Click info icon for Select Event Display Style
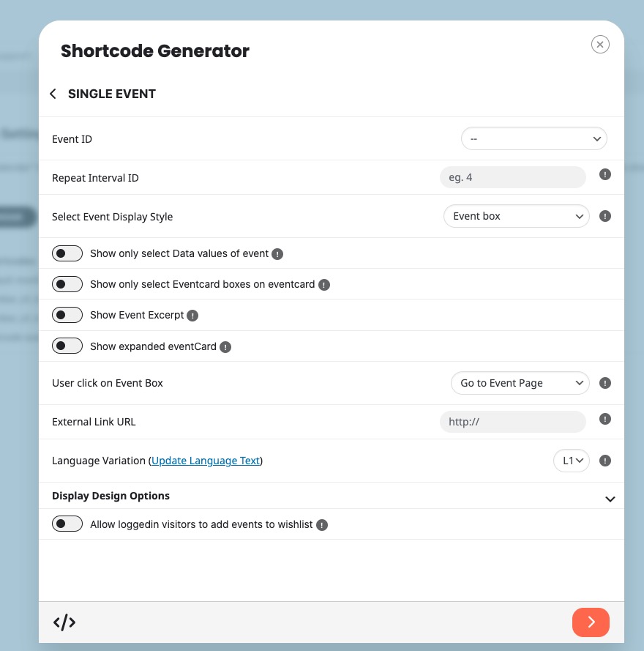 (605, 216)
